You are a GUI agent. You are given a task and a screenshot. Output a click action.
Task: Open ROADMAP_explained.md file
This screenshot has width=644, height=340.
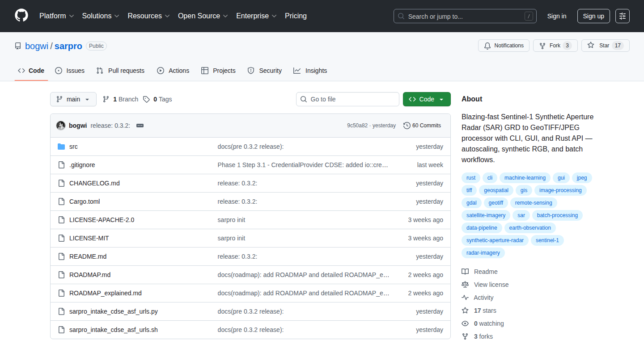[106, 293]
